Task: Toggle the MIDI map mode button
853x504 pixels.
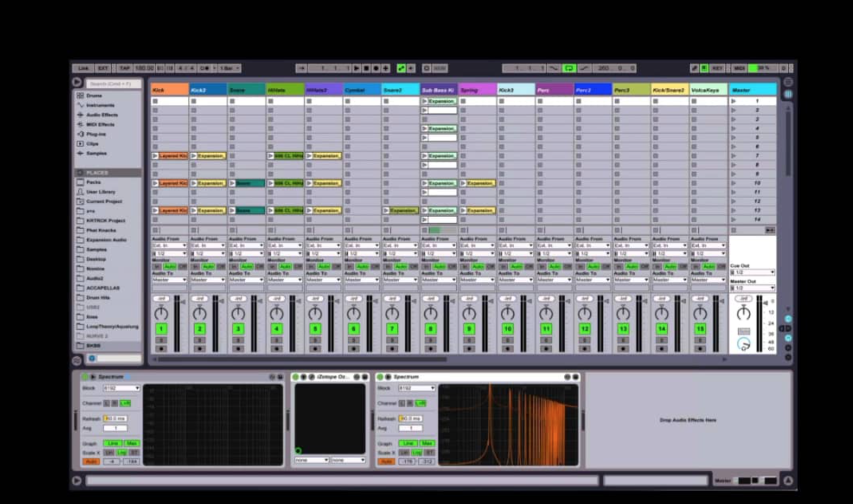Action: [740, 68]
